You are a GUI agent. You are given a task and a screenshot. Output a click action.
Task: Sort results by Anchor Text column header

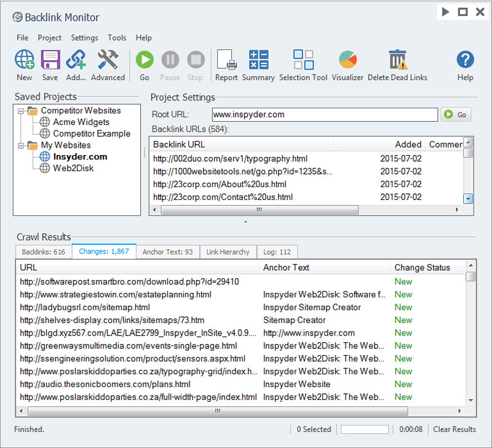coord(325,268)
